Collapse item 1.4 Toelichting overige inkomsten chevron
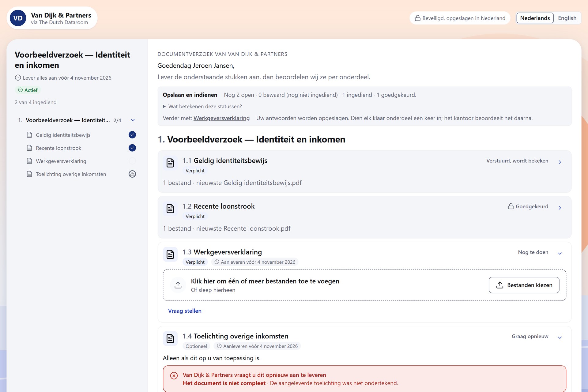 click(x=560, y=337)
